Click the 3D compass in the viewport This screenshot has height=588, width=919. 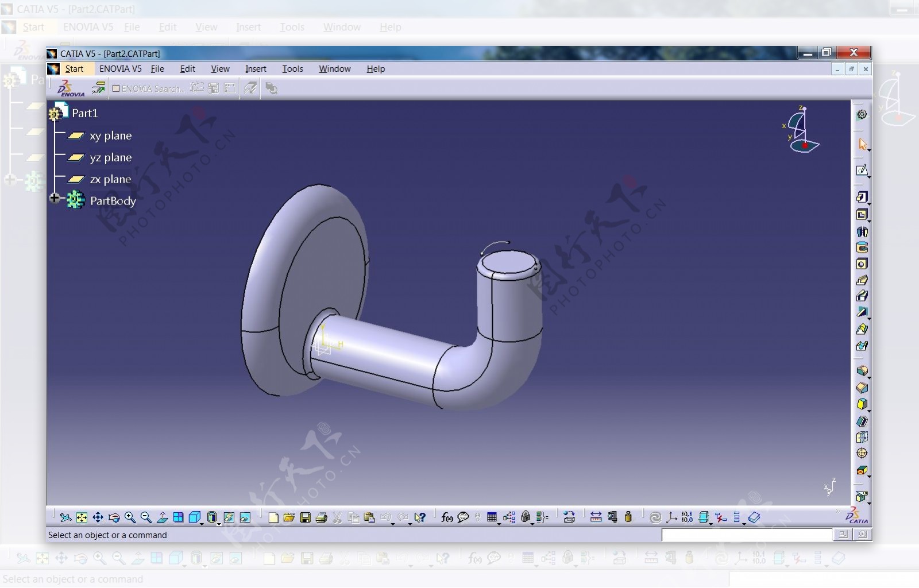pos(801,130)
